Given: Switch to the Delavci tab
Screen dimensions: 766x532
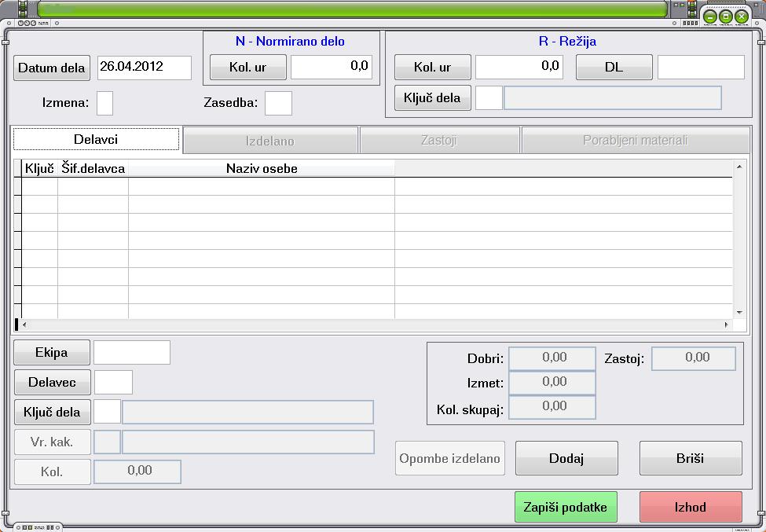Looking at the screenshot, I should click(96, 139).
